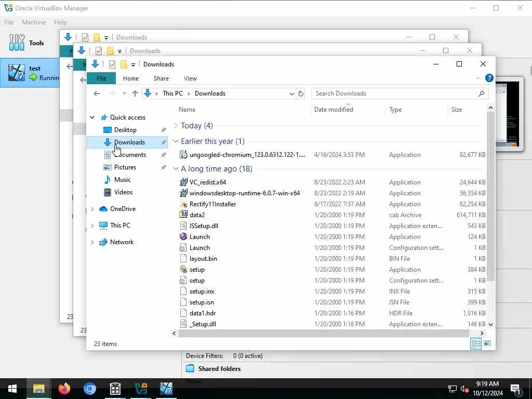Select the data1.hdr file

tap(203, 313)
